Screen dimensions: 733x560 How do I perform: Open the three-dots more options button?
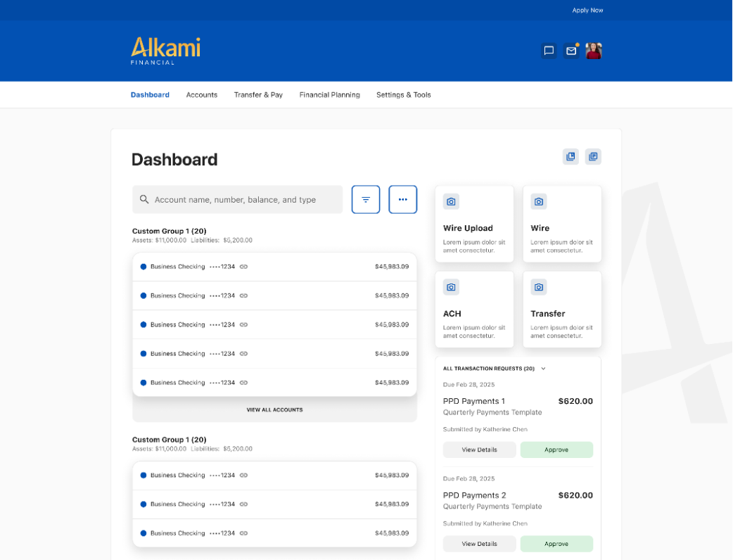coord(403,200)
